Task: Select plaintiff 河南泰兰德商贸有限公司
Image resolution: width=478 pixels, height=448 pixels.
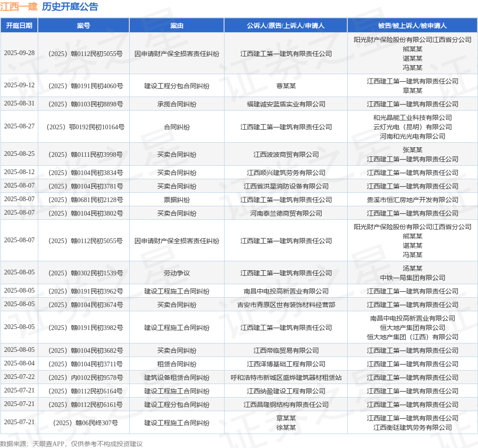Action: [286, 213]
